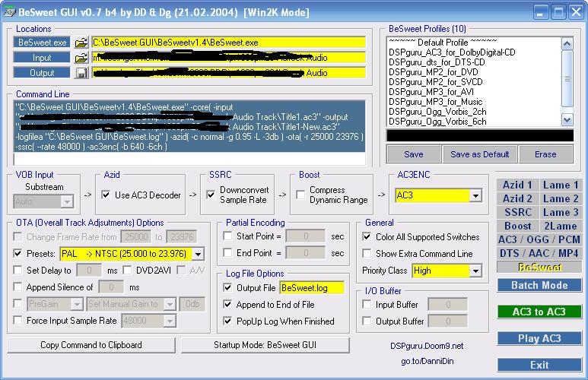This screenshot has height=380, width=588.
Task: Click the Output save disk icon
Action: click(81, 73)
